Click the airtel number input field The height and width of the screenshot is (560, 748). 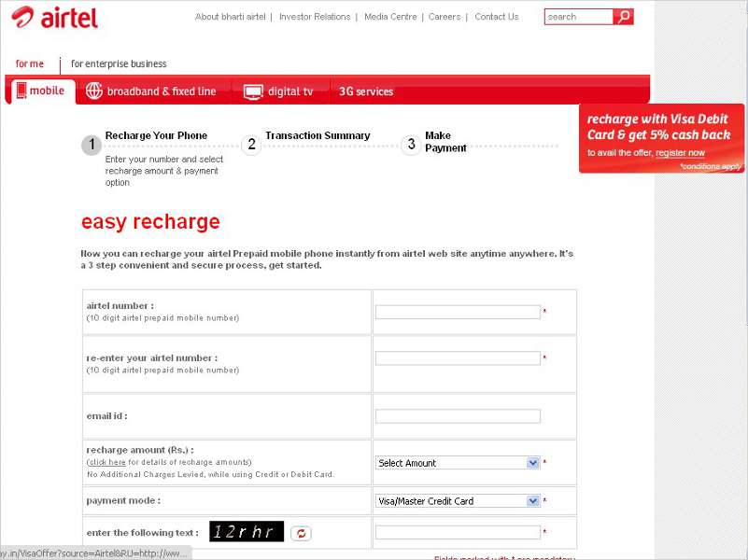458,312
